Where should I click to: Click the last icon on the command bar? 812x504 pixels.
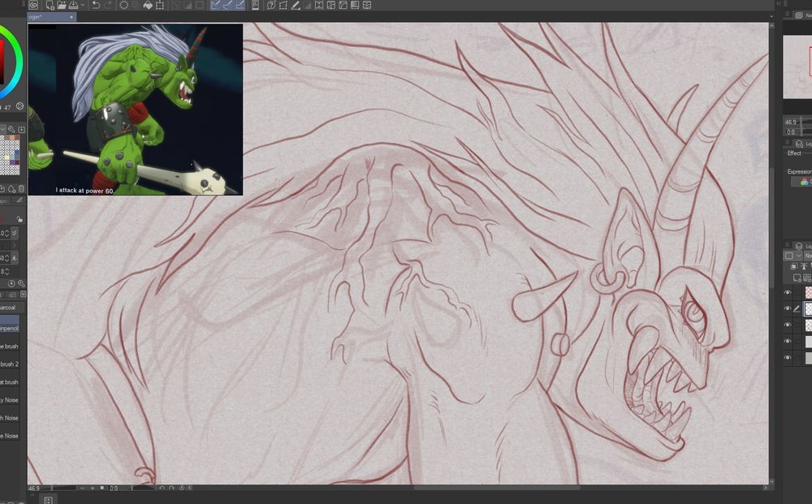tap(367, 5)
